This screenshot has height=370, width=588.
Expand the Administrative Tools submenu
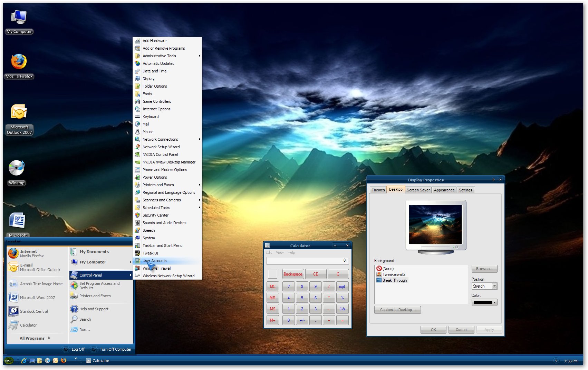(x=159, y=56)
